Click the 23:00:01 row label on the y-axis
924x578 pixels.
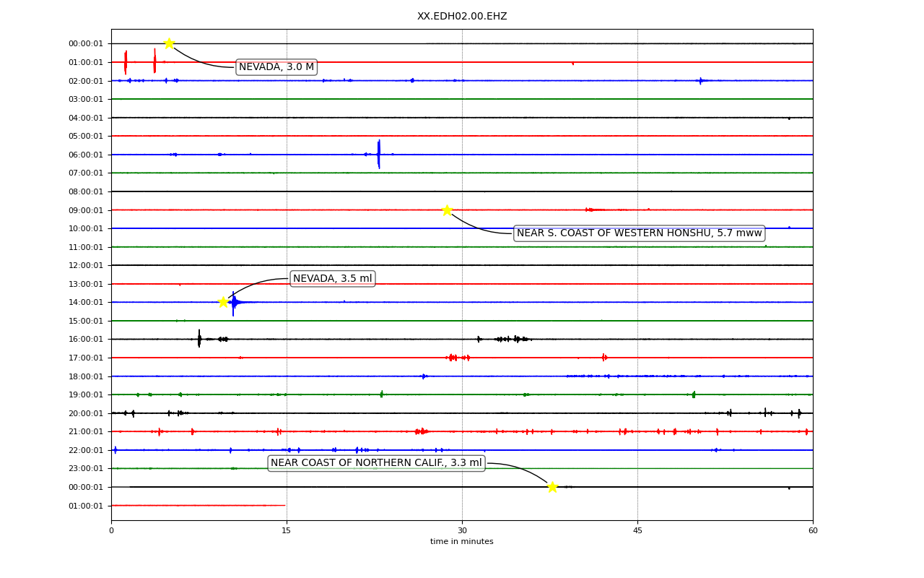tap(86, 469)
